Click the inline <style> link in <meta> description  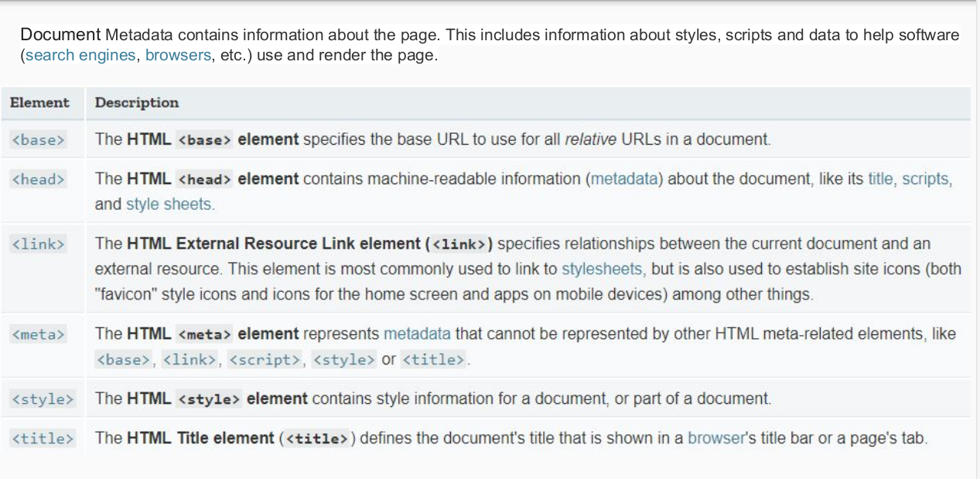coord(344,360)
